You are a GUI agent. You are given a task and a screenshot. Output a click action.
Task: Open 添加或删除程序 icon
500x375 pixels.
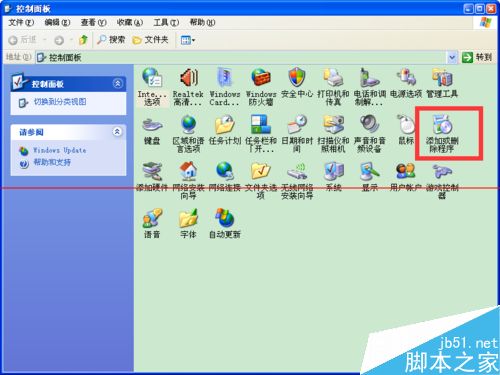tap(442, 133)
